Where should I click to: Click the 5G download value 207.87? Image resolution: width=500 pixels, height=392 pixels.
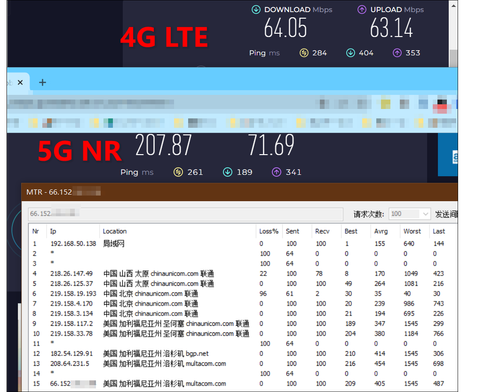[163, 145]
